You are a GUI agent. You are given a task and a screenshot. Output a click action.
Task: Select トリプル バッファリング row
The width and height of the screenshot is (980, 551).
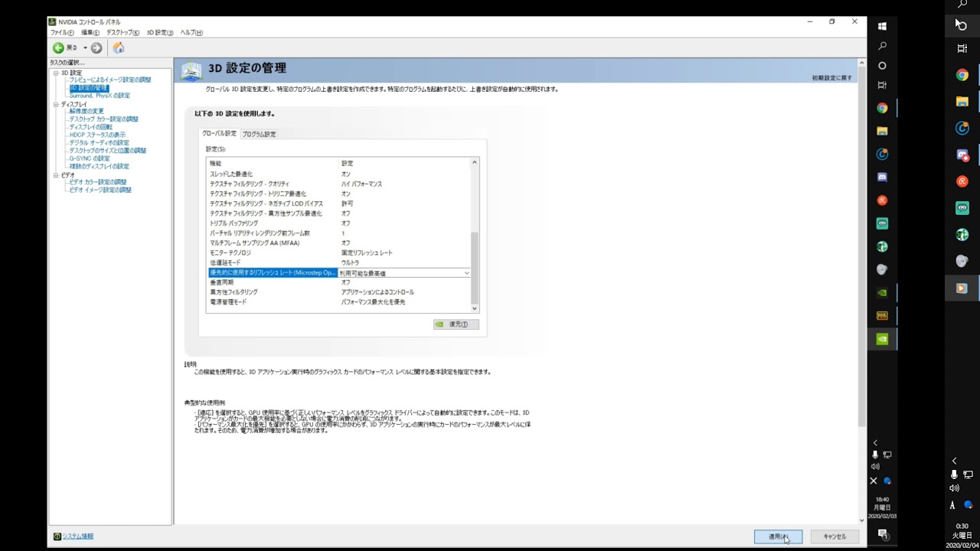pos(338,223)
